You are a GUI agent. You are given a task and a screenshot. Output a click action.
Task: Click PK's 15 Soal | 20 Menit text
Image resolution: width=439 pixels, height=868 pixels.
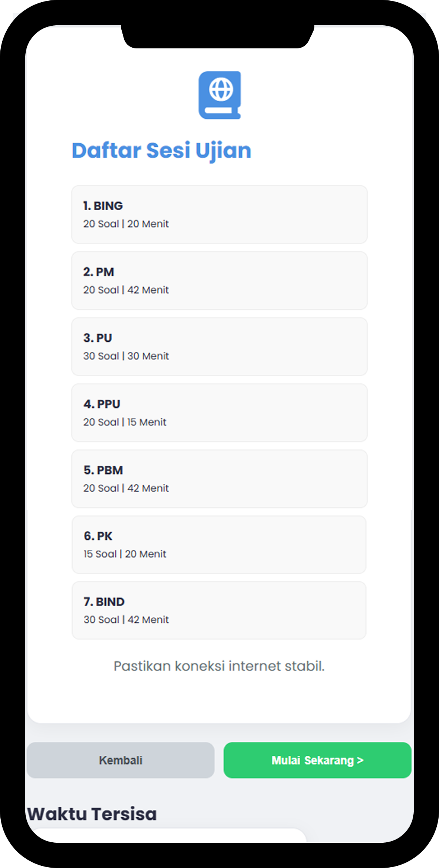[125, 554]
